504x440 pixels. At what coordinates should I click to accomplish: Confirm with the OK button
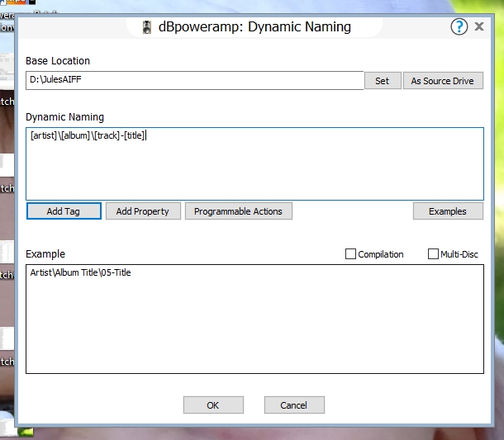click(213, 405)
